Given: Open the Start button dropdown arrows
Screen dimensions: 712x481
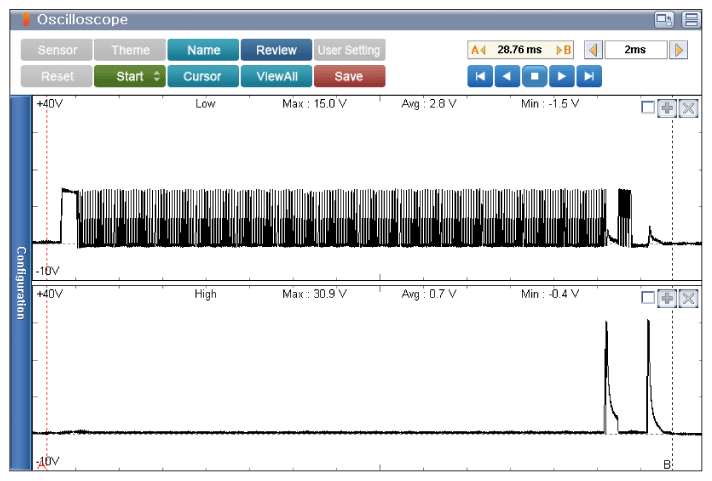Looking at the screenshot, I should tap(157, 76).
